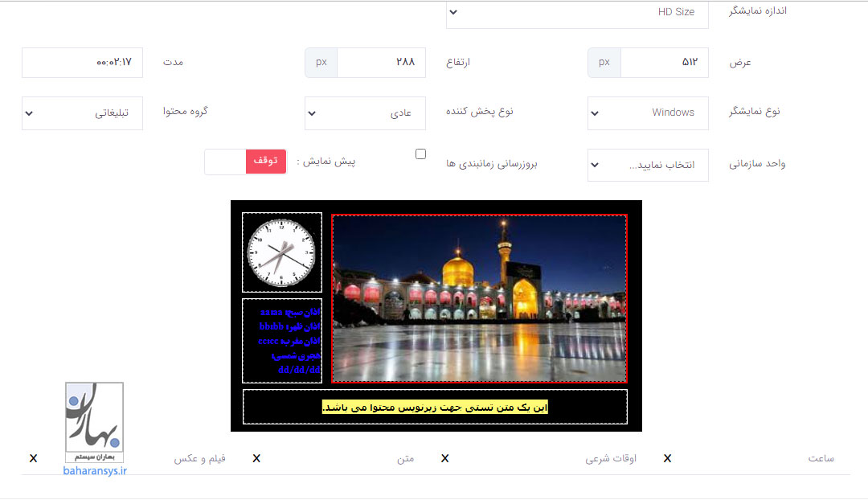
Task: Select the yellow highlighted subtitle text
Action: pos(435,408)
